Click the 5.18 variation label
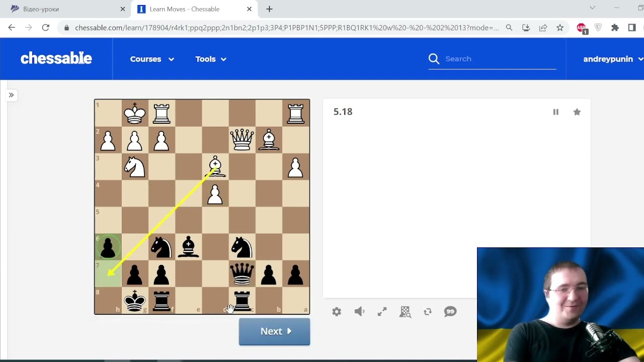Viewport: 644px width, 362px height. (x=343, y=112)
